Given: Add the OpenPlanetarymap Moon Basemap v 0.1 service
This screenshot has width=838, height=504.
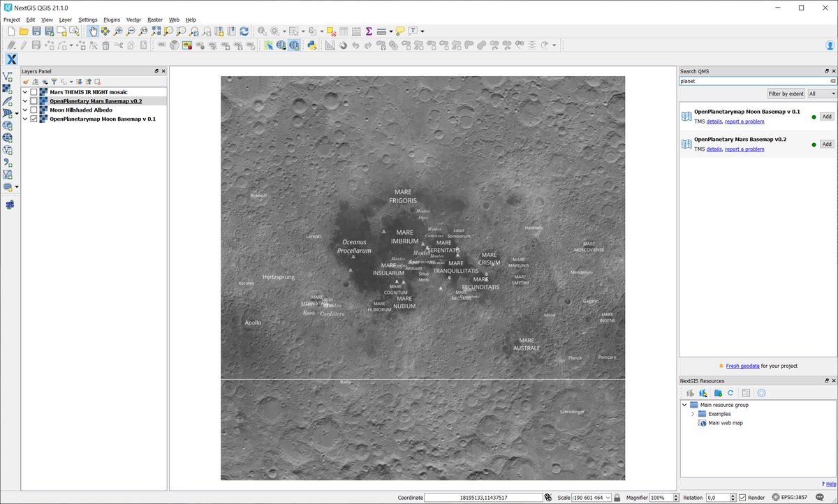Looking at the screenshot, I should (827, 117).
